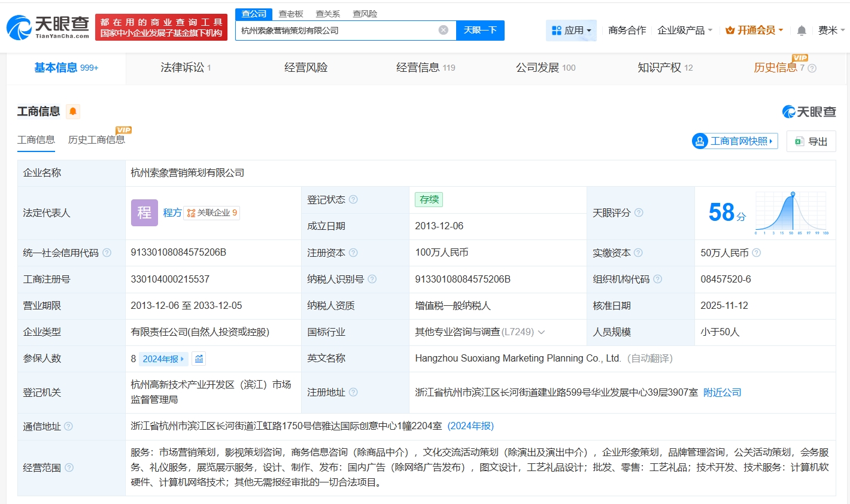Click the notification bell icon in header
The width and height of the screenshot is (850, 504).
802,31
